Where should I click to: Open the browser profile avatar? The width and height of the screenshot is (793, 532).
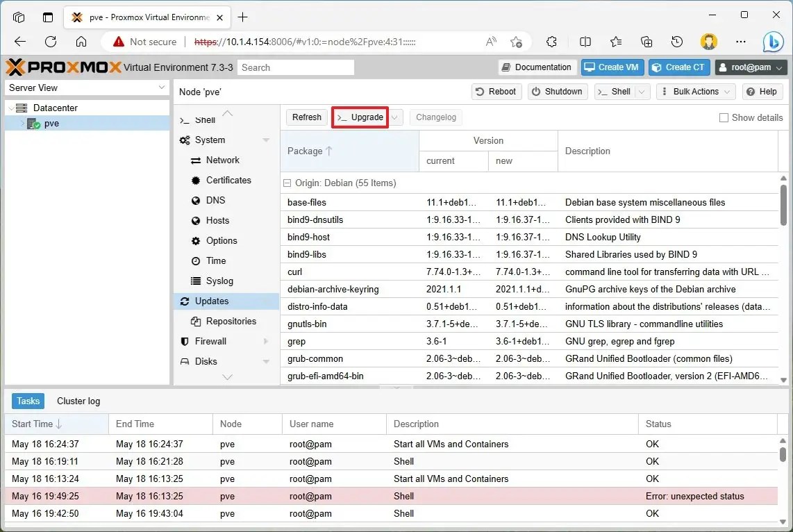click(708, 42)
